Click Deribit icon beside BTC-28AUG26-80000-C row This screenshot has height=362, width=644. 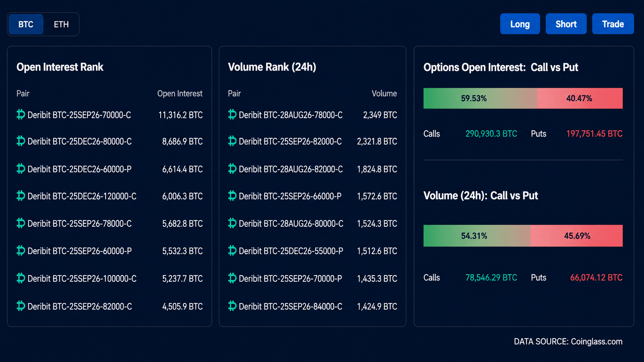coord(232,224)
